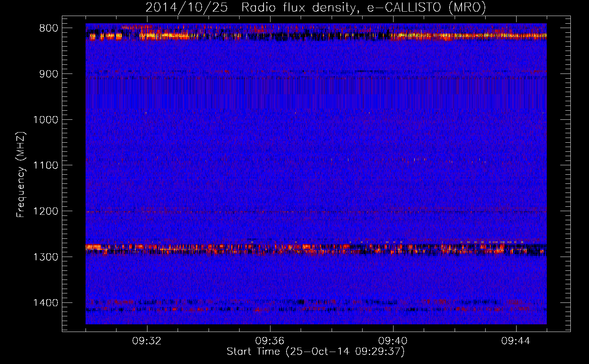Click the 1100 frequency tick label

46,165
